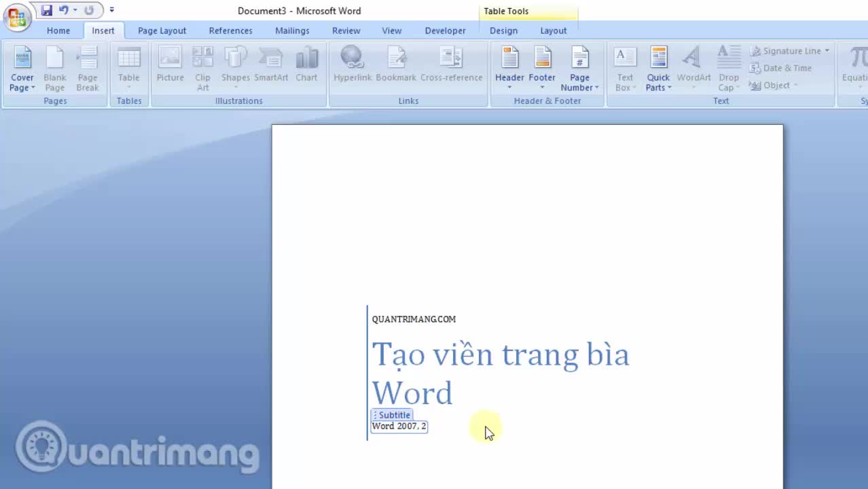Click inside the 'Word 2007, 2' subtitle field

click(399, 427)
